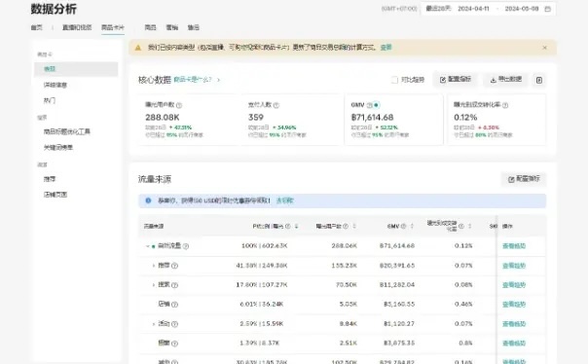Open the 商品卡片 top tab
The image size is (588, 364).
pyautogui.click(x=113, y=27)
